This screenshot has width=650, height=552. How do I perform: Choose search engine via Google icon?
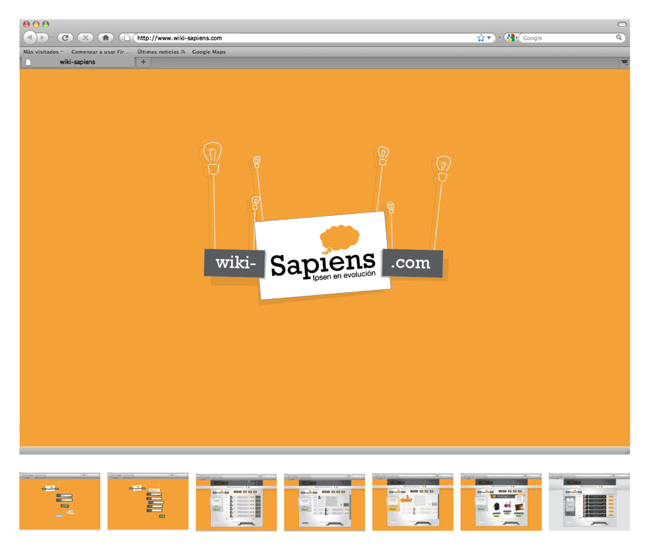510,38
